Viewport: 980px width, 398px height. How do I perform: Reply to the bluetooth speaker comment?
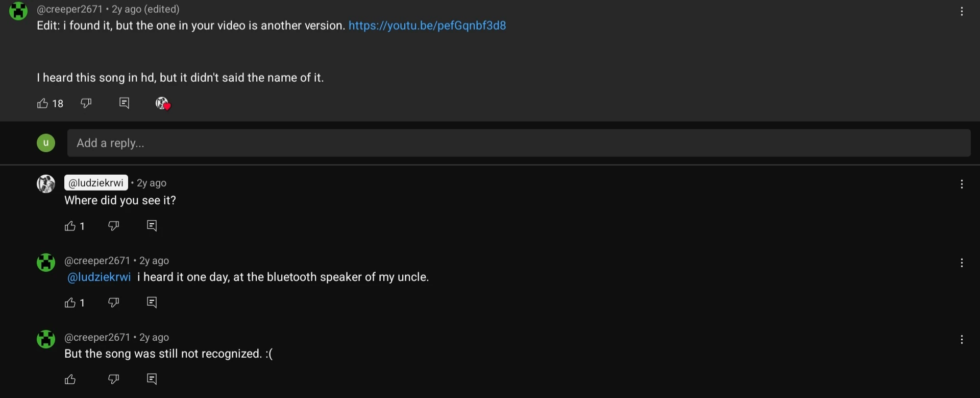(x=152, y=302)
